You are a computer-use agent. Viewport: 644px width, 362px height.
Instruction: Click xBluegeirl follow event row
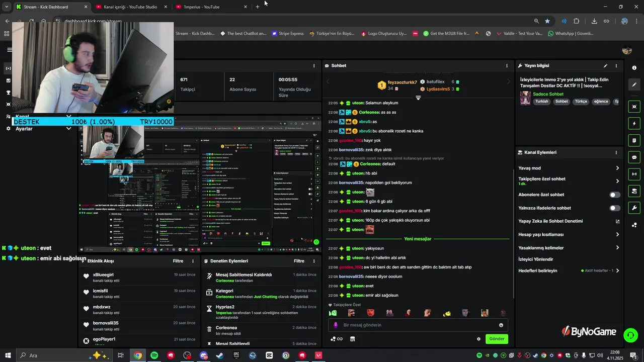[140, 278]
